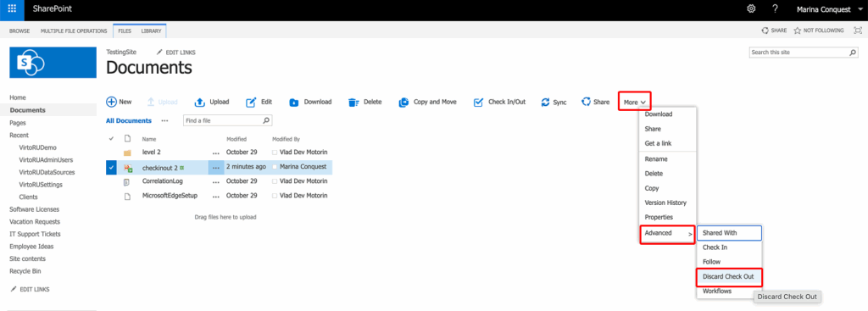Switch to the LIBRARY ribbon tab
The image size is (868, 311).
151,31
